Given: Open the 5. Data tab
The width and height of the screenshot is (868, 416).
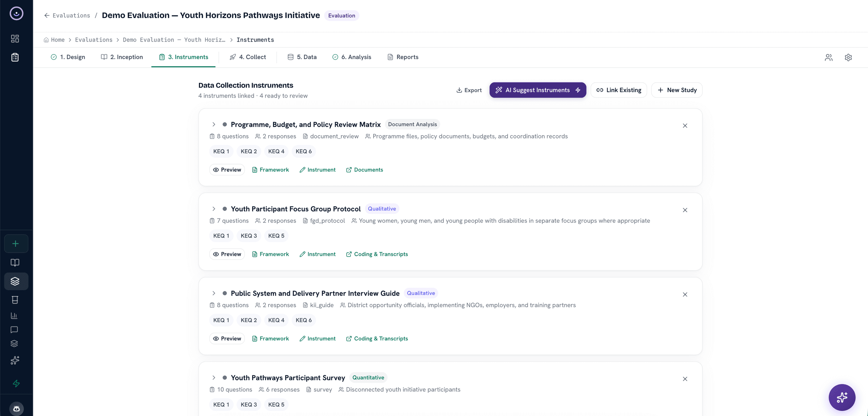Looking at the screenshot, I should (x=302, y=57).
